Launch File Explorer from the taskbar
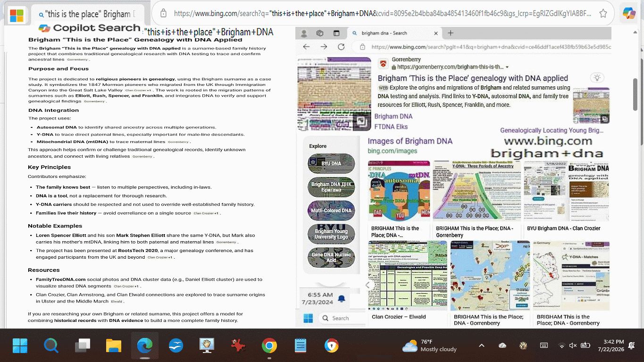Image resolution: width=644 pixels, height=362 pixels. tap(114, 346)
